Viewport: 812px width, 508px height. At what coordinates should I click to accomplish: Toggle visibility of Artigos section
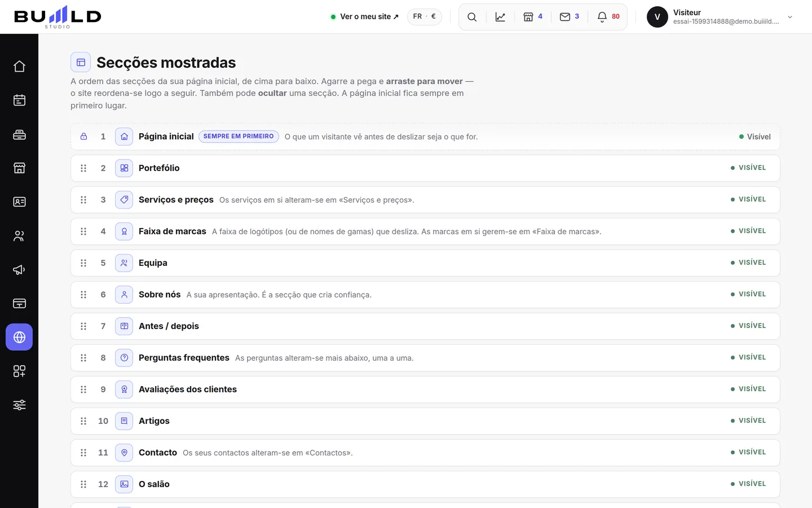tap(748, 421)
